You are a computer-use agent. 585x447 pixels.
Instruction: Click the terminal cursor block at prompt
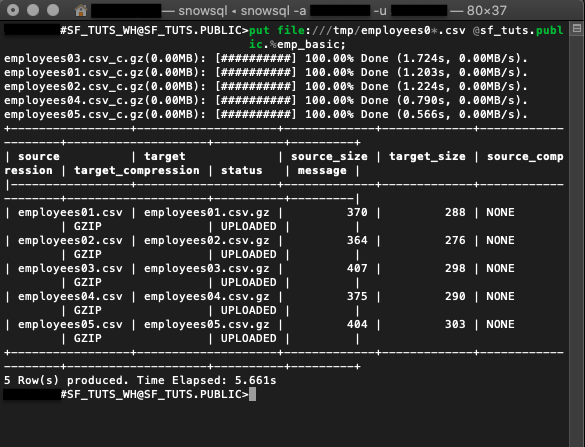point(253,394)
